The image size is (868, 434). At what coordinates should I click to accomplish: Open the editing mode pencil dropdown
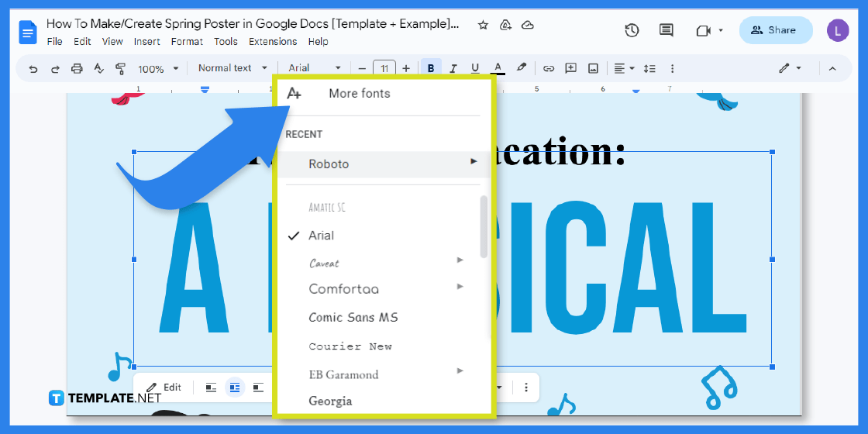pos(790,69)
